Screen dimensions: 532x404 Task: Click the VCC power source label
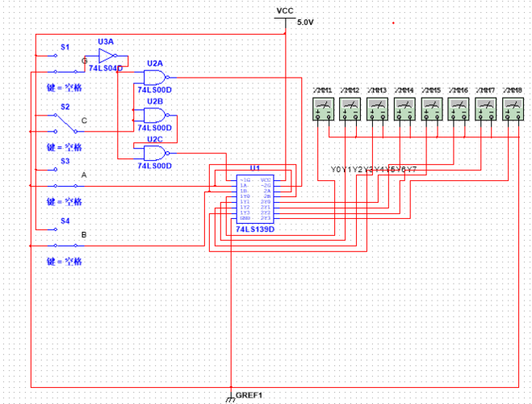[285, 11]
